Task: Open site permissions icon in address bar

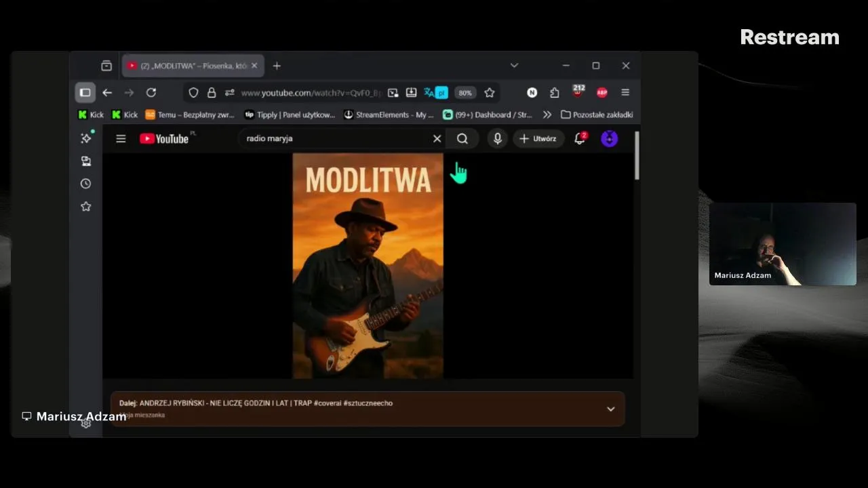Action: pyautogui.click(x=229, y=93)
